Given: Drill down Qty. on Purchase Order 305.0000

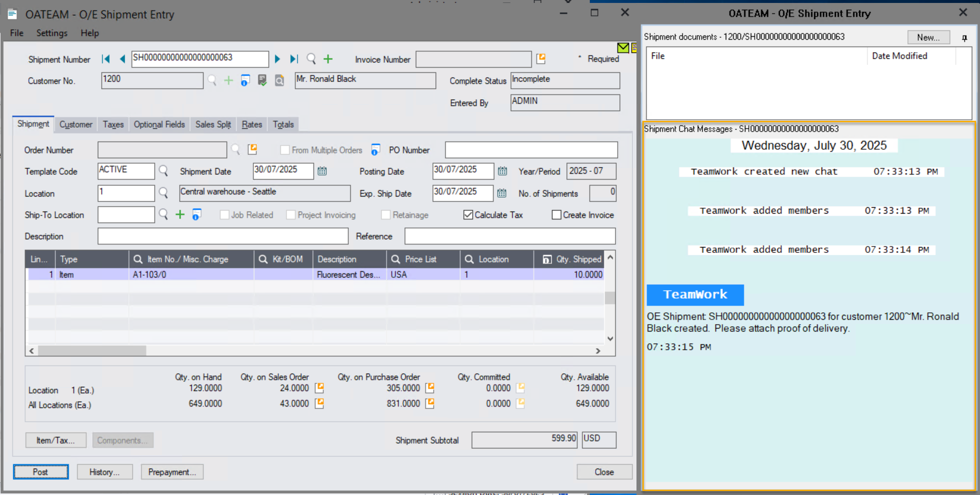Looking at the screenshot, I should click(430, 388).
